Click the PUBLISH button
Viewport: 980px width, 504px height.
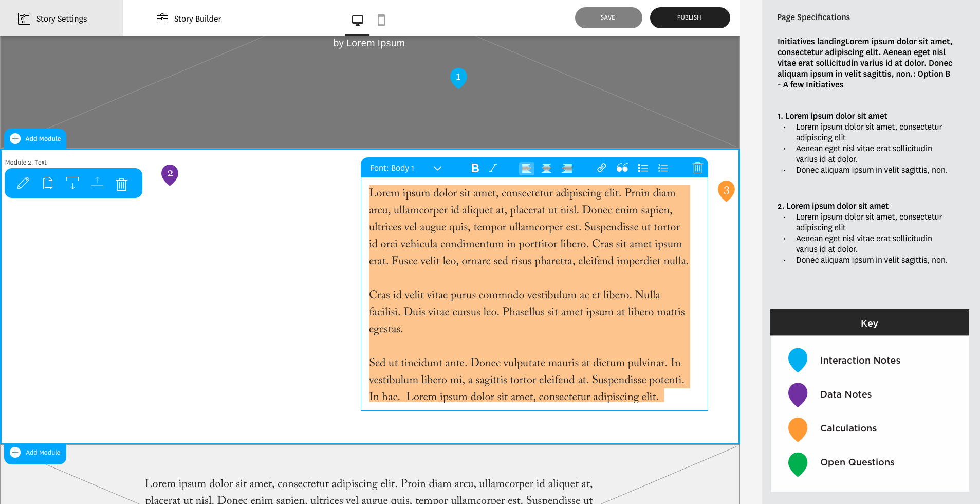(x=690, y=17)
